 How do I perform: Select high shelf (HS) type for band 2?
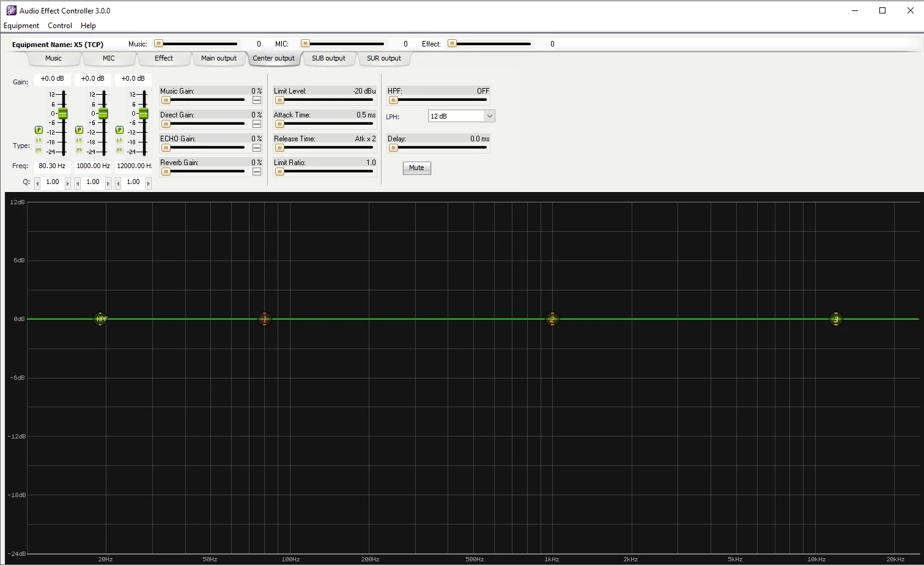pos(79,150)
